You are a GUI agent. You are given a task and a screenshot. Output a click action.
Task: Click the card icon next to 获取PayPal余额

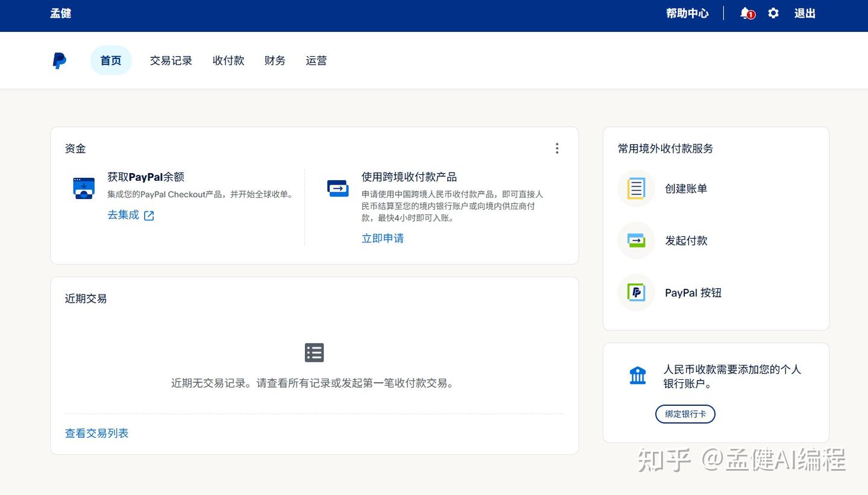pyautogui.click(x=83, y=188)
